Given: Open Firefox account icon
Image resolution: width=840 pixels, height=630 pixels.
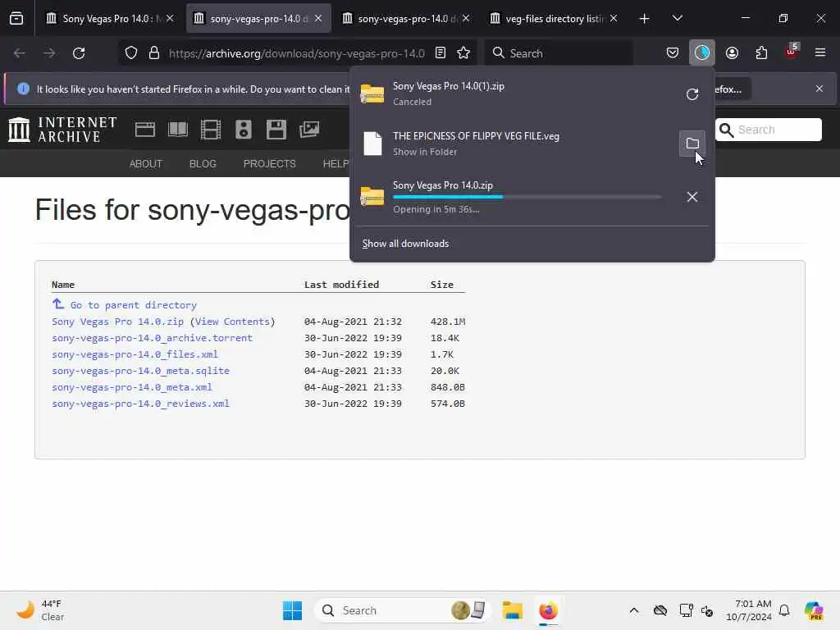Looking at the screenshot, I should (x=732, y=53).
